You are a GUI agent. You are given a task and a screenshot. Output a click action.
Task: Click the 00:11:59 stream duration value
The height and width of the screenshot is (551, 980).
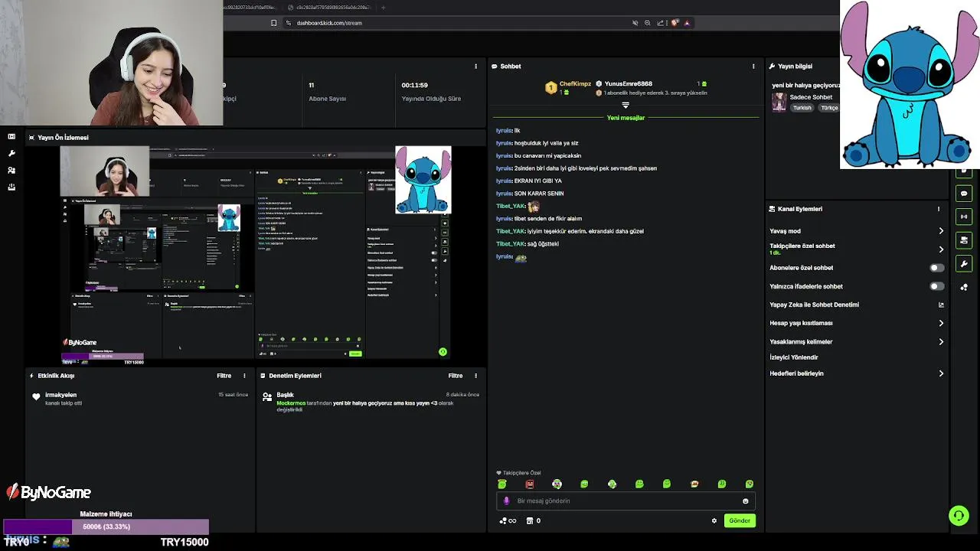pos(415,86)
